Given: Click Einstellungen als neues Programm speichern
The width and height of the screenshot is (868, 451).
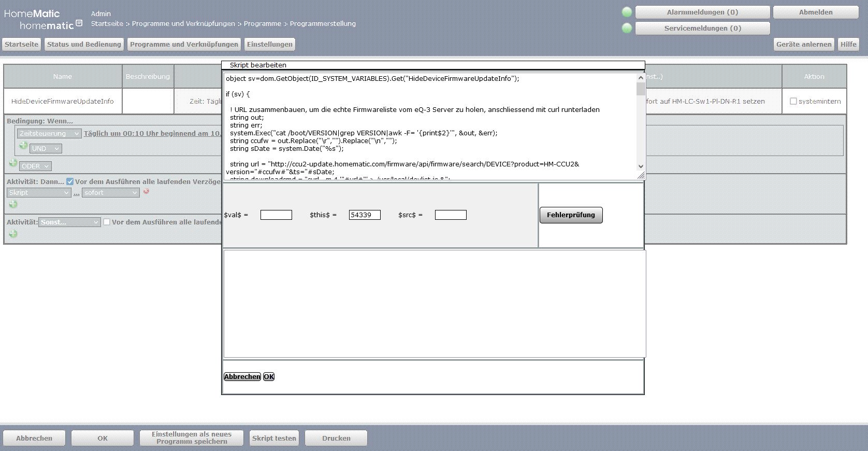Looking at the screenshot, I should click(192, 438).
